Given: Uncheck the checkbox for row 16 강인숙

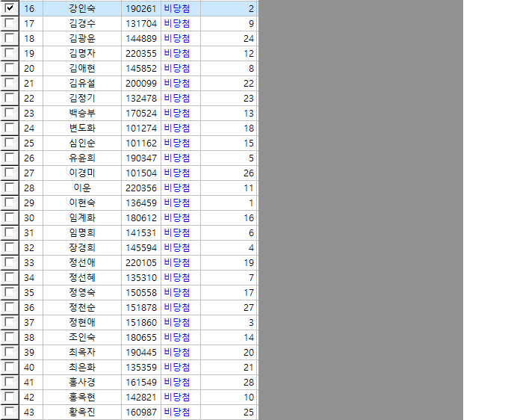Looking at the screenshot, I should 10,7.
